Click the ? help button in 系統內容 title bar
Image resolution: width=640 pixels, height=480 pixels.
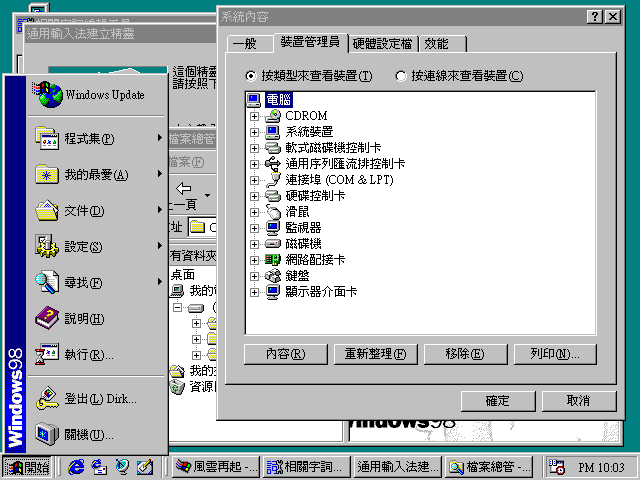coord(595,17)
